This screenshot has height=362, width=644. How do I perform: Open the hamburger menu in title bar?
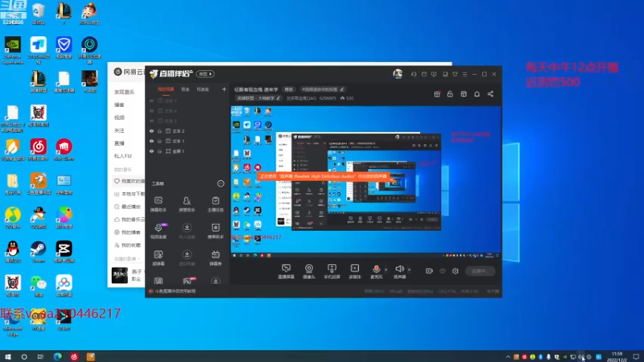pyautogui.click(x=465, y=74)
